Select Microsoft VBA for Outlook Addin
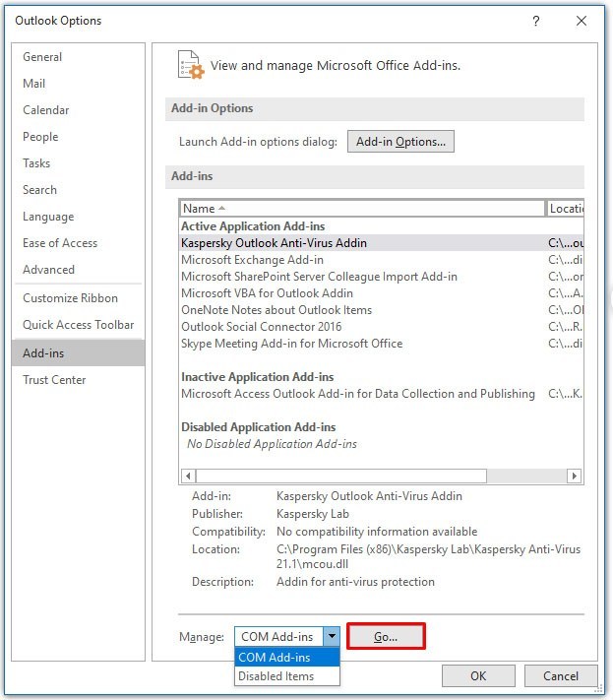The width and height of the screenshot is (613, 700). click(382, 293)
